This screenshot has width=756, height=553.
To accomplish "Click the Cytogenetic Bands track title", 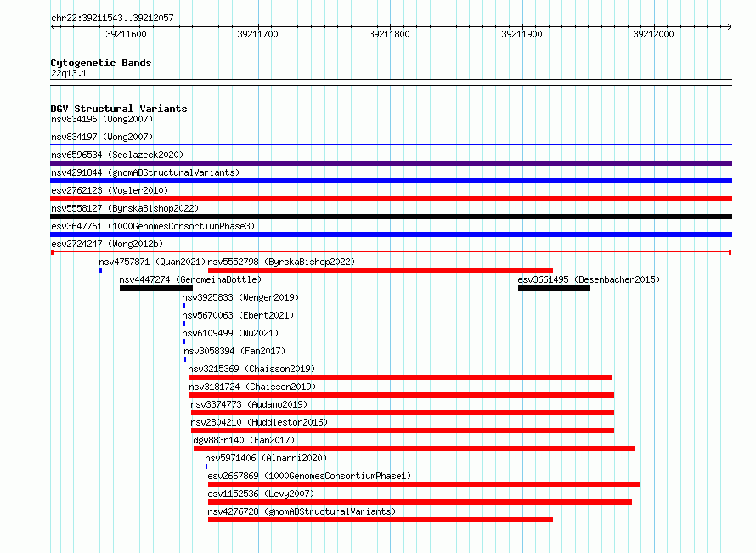I will tap(101, 63).
